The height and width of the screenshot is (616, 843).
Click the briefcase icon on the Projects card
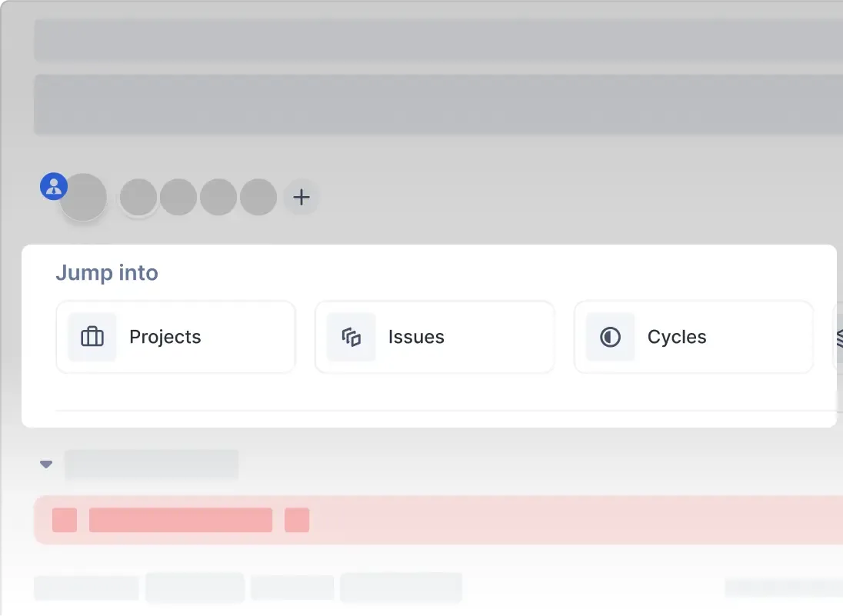92,336
